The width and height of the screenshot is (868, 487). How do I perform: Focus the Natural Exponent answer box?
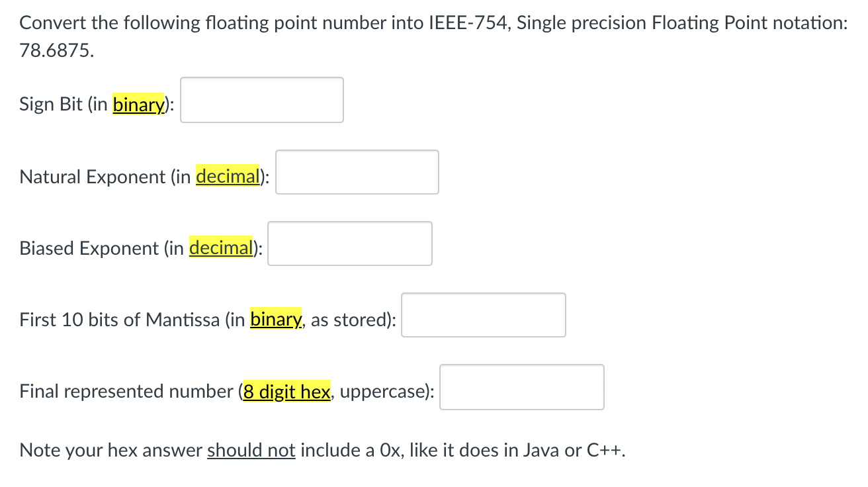coord(357,172)
